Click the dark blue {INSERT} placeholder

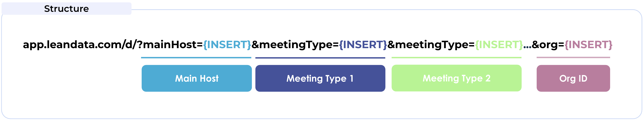[x=363, y=45]
